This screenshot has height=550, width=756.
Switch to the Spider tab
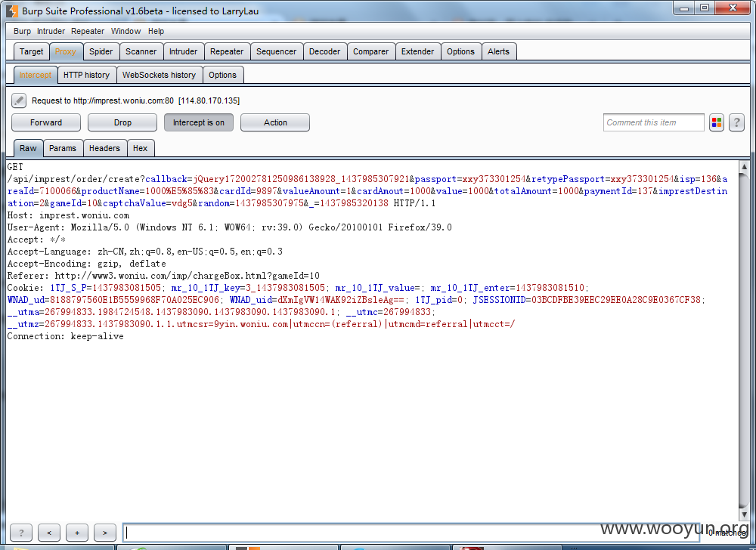pyautogui.click(x=101, y=51)
